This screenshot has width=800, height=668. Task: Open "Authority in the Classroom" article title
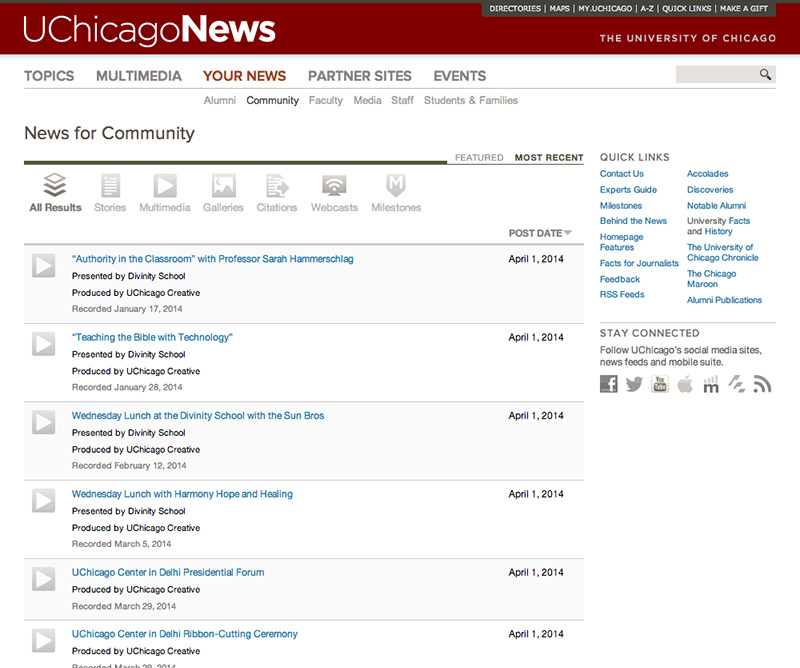click(x=213, y=259)
